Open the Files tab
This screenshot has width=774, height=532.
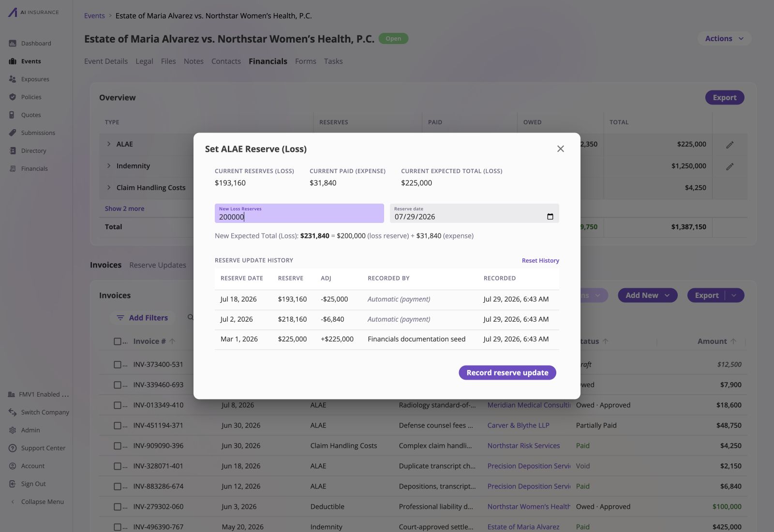(x=168, y=61)
